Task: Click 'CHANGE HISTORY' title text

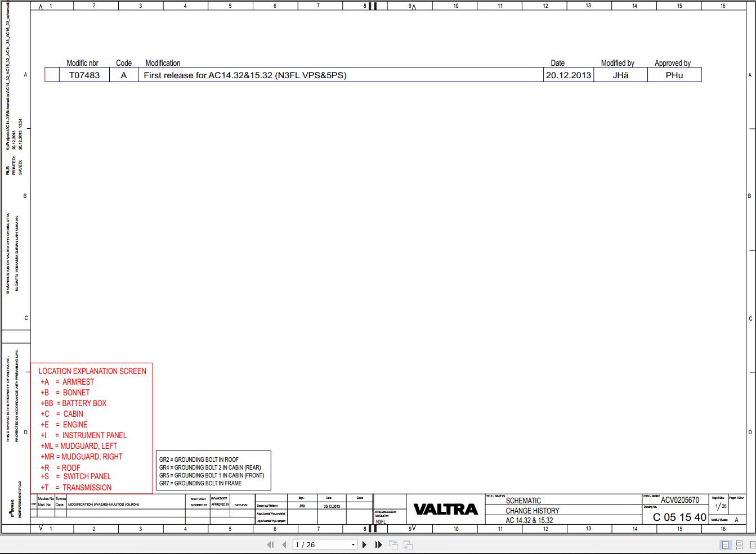Action: click(x=533, y=511)
